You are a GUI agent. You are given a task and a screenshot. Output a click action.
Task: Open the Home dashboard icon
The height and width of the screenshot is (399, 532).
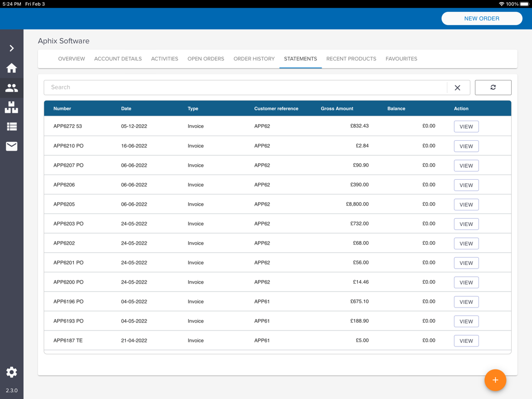pos(11,68)
